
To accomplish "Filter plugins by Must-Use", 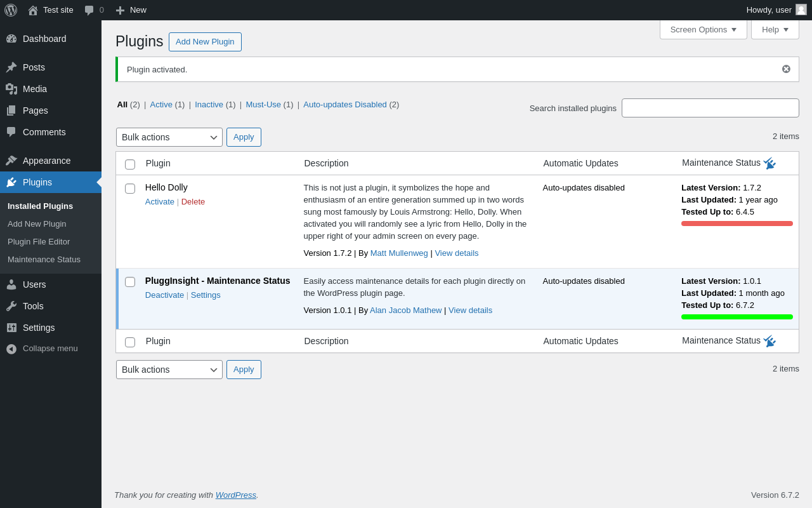I will (x=263, y=105).
